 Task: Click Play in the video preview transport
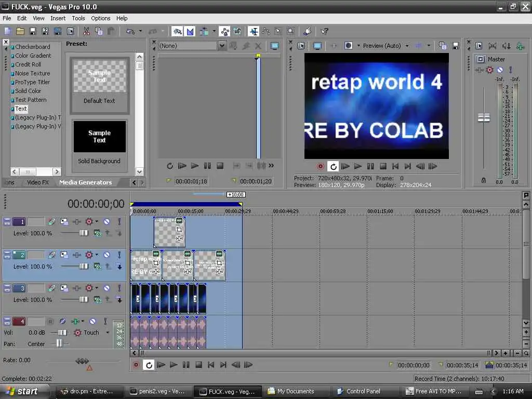tap(357, 166)
